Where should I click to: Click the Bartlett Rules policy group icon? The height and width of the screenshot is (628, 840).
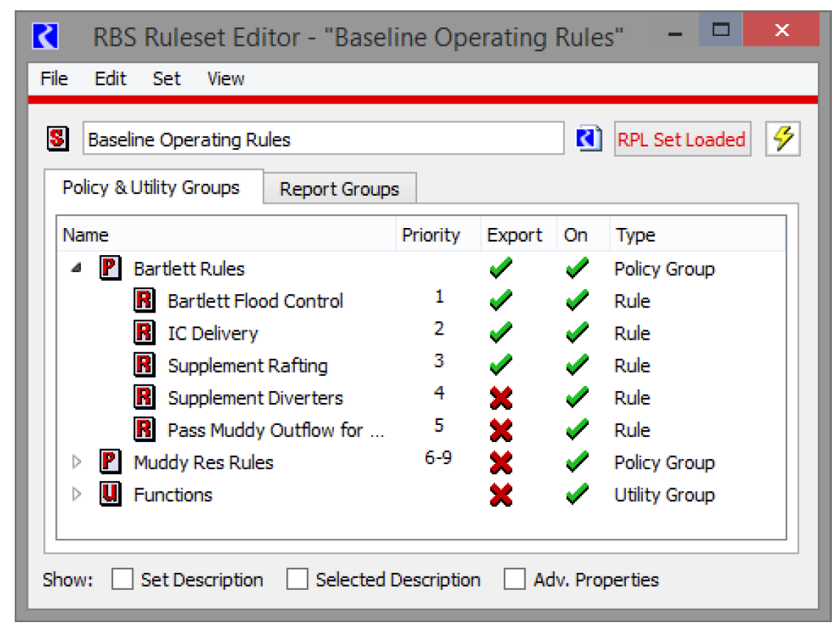(110, 268)
